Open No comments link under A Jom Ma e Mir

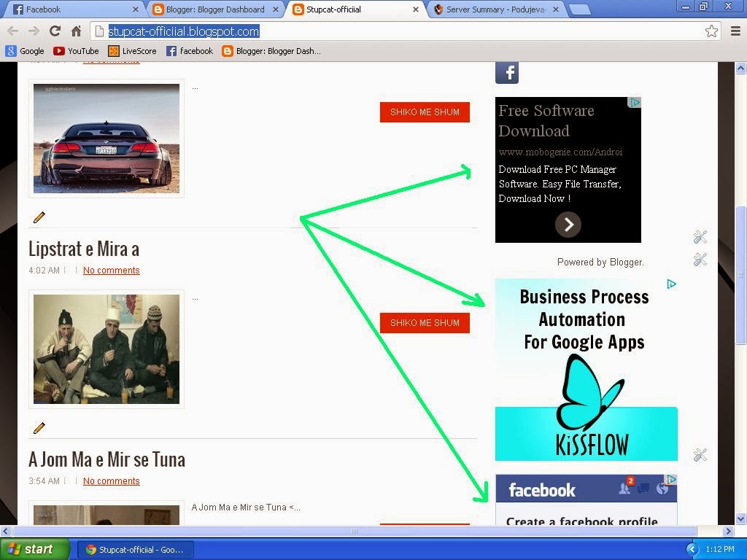(x=112, y=481)
